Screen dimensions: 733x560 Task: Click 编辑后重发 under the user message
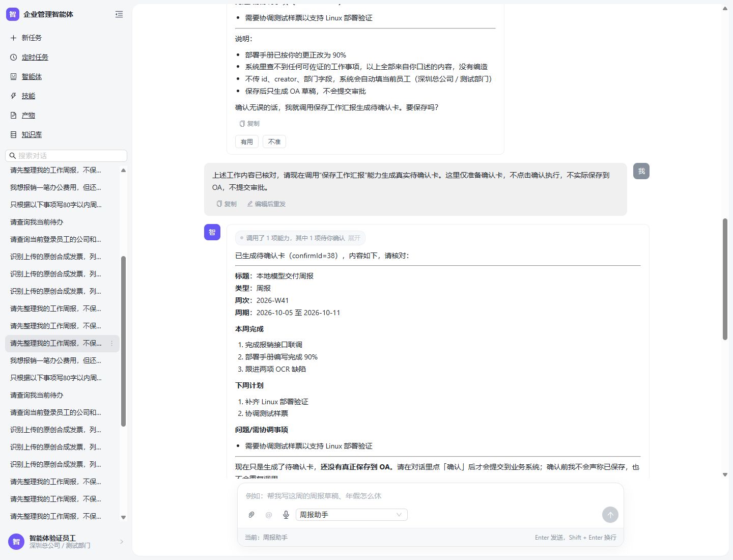pos(266,204)
